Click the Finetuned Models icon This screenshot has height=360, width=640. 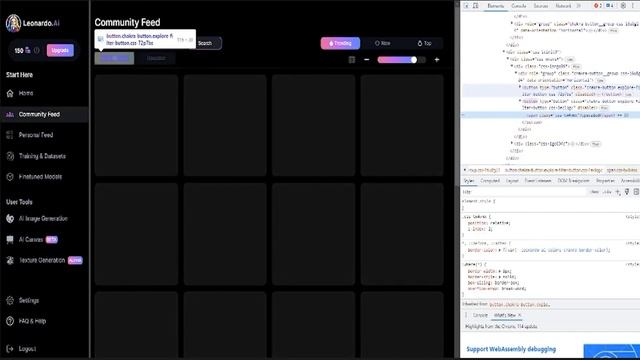click(10, 177)
